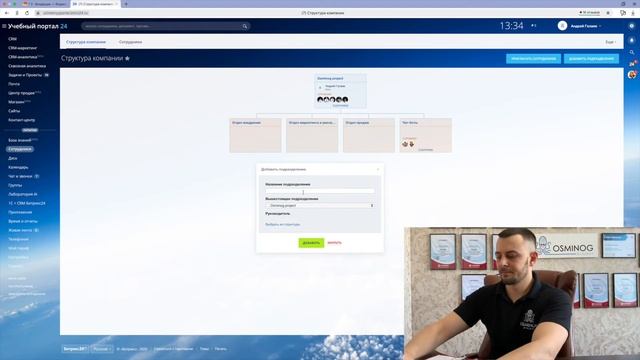Open language selector in footer
This screenshot has height=360, width=640.
(102, 349)
